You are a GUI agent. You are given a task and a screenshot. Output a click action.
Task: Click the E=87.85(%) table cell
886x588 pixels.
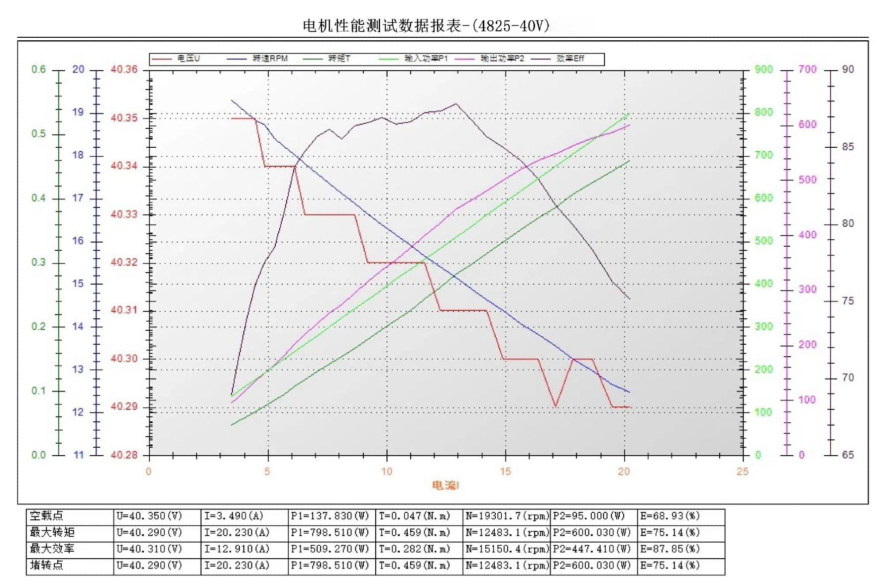point(670,549)
